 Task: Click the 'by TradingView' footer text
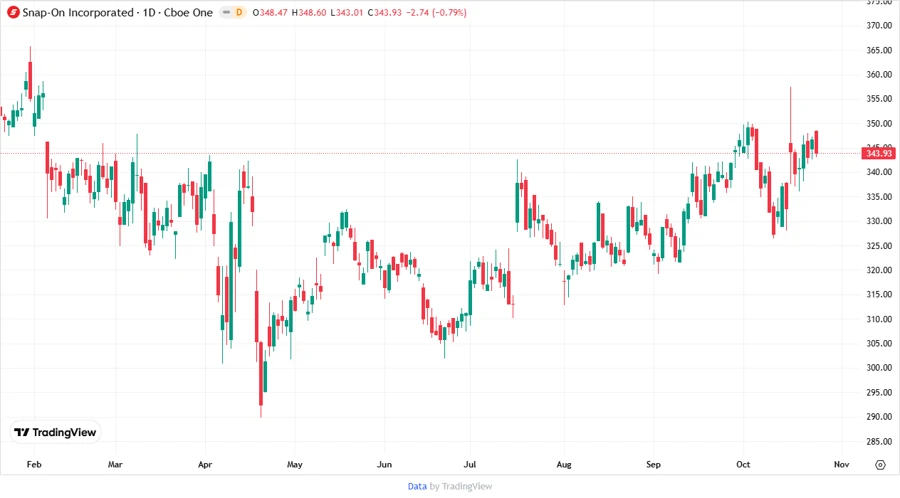click(x=461, y=486)
